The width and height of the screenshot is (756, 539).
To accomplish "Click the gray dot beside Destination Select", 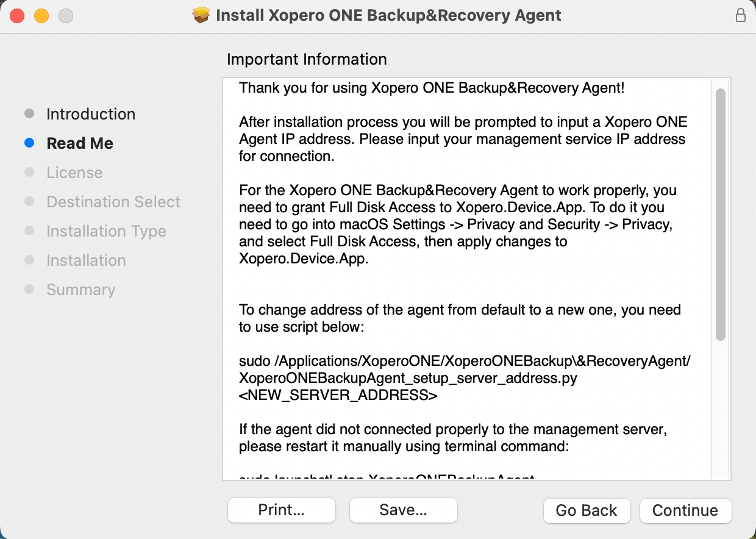I will click(30, 201).
